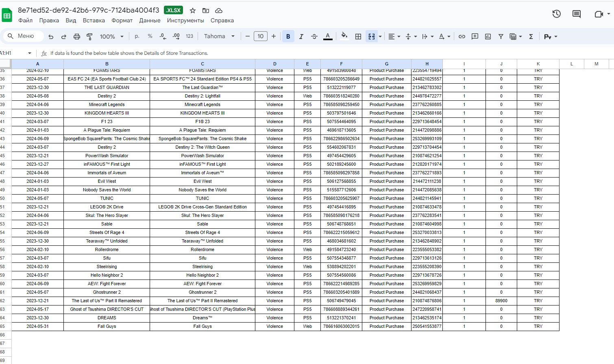Open the Файл menu

[x=25, y=20]
